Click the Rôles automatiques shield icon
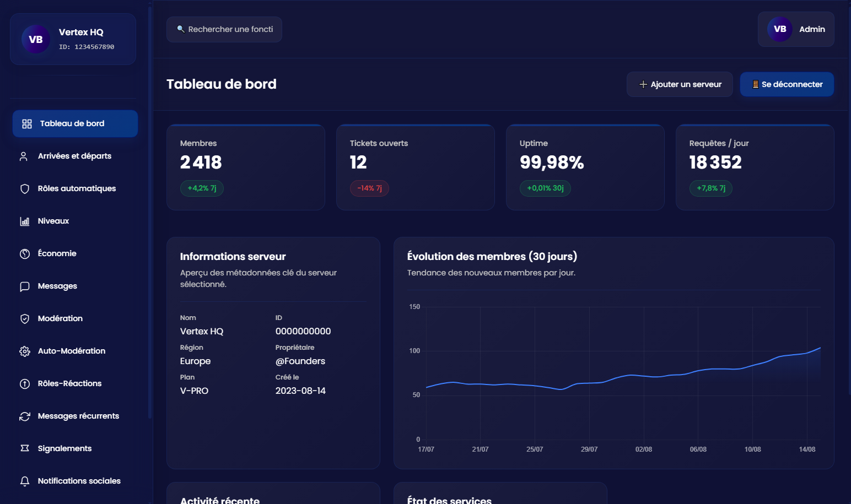The height and width of the screenshot is (504, 851). pos(25,189)
